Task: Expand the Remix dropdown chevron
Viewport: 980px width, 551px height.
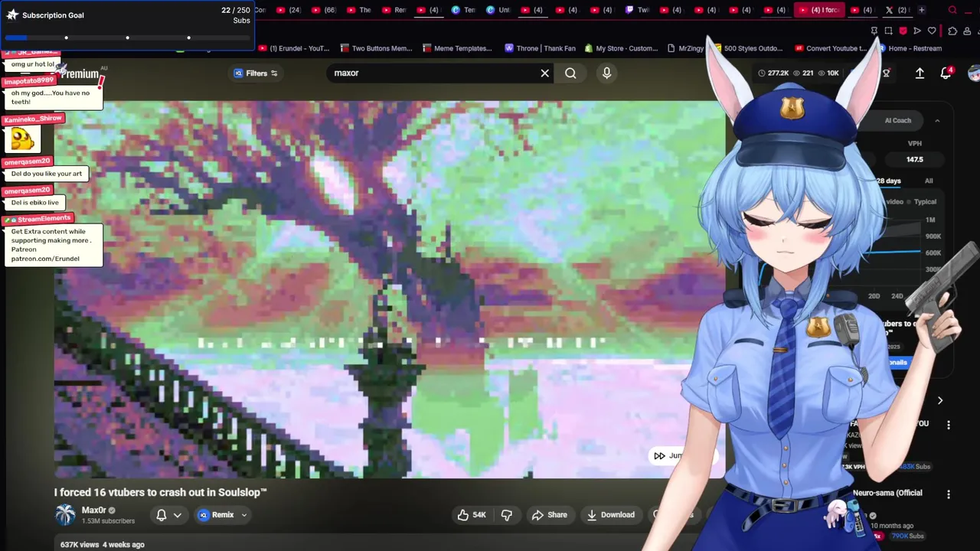Action: (x=244, y=515)
